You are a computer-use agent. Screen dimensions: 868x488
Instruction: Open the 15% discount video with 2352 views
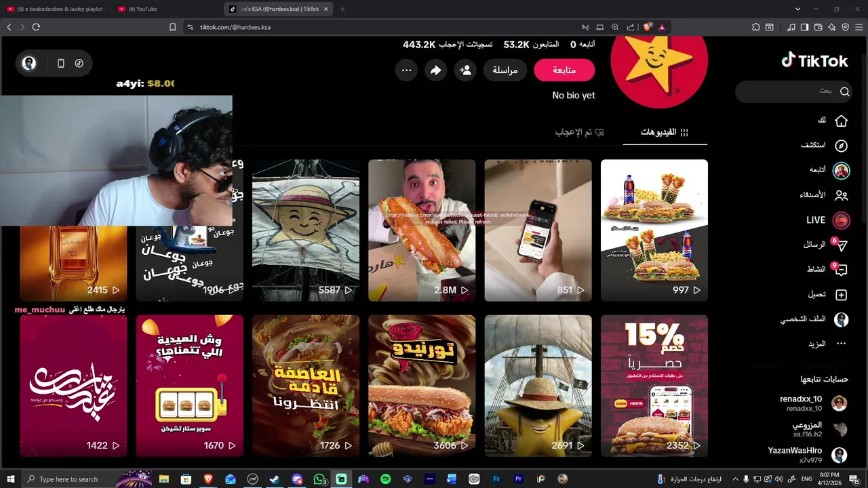[654, 386]
